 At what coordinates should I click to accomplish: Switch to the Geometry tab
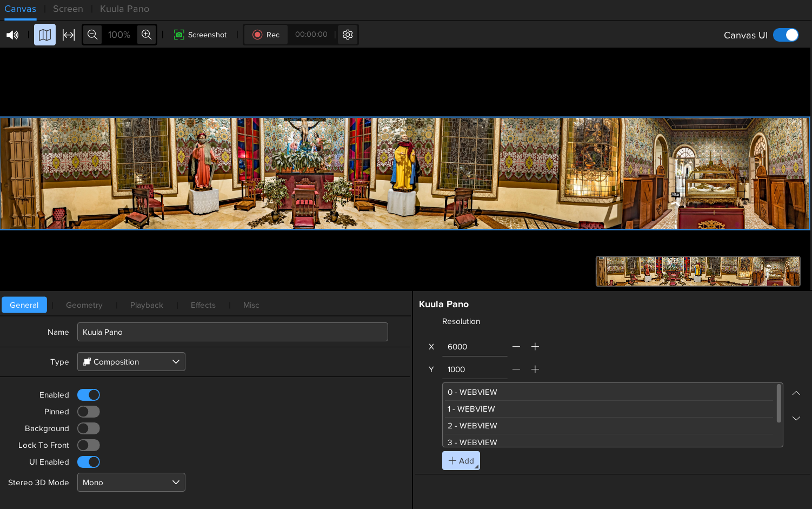(x=84, y=305)
